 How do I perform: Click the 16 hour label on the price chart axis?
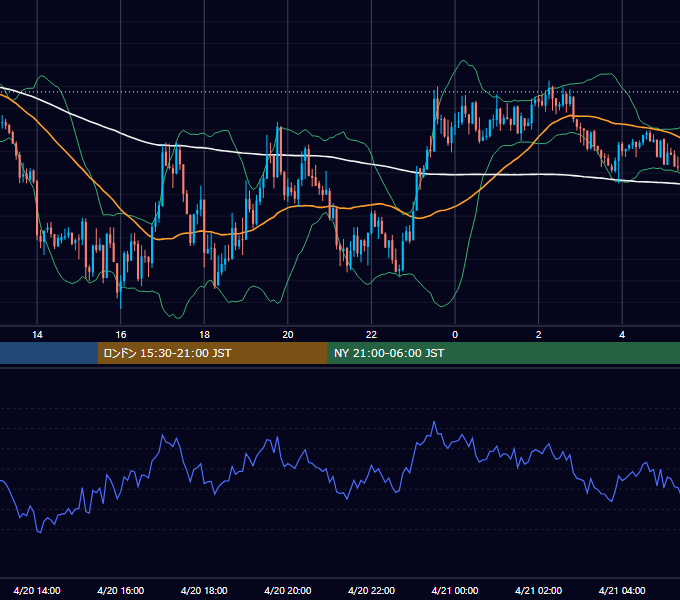pyautogui.click(x=121, y=335)
